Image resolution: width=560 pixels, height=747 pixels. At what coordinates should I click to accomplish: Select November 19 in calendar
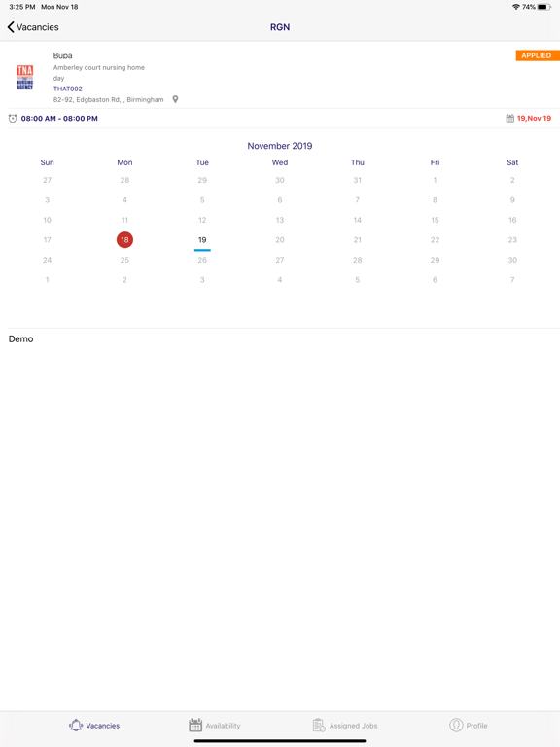coord(202,240)
